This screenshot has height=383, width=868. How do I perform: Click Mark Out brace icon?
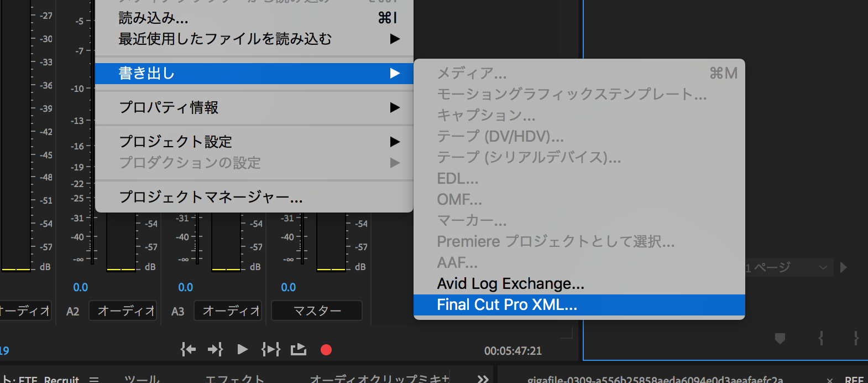(856, 338)
